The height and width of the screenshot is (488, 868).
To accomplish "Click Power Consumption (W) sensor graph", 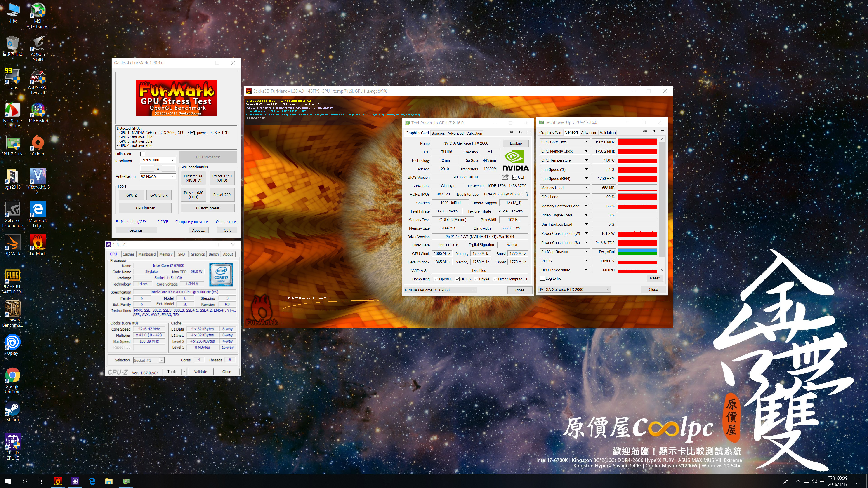I will [637, 233].
